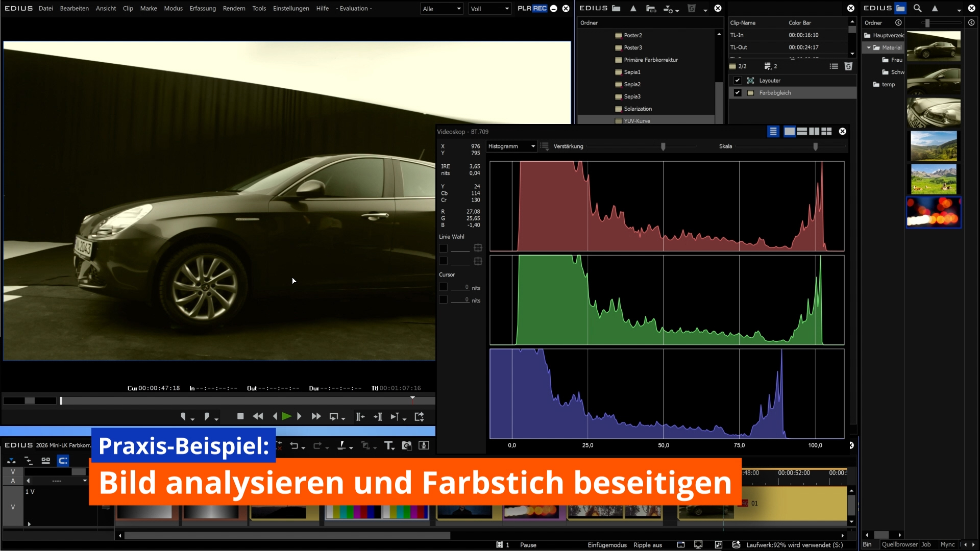
Task: Click the undo arrow in timeline toolbar
Action: (294, 446)
